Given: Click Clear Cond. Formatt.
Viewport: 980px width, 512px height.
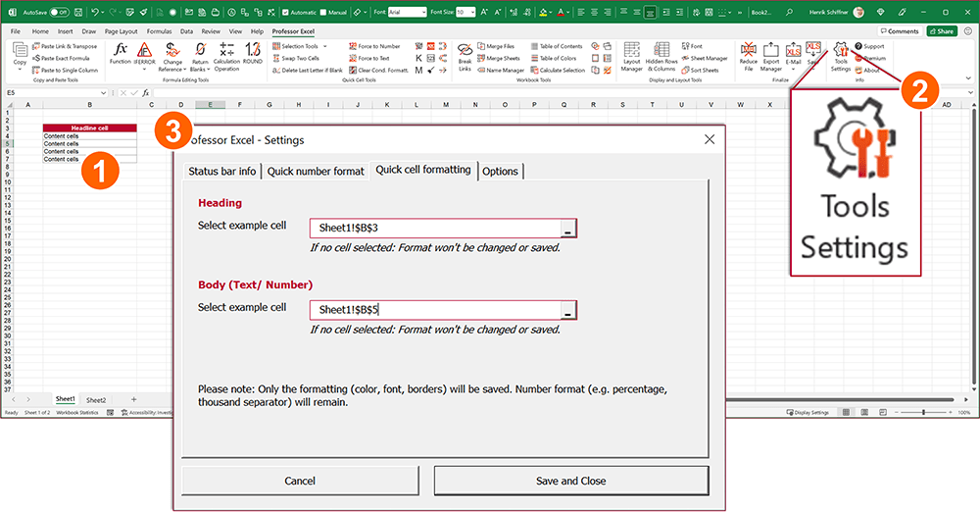Looking at the screenshot, I should point(378,70).
